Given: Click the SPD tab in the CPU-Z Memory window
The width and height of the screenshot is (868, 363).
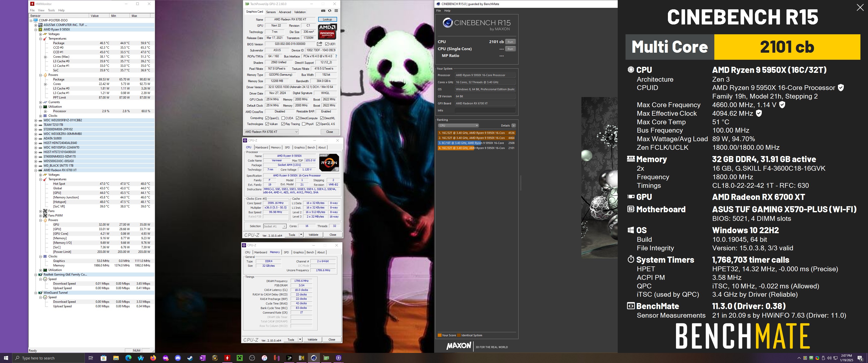Looking at the screenshot, I should coord(286,252).
